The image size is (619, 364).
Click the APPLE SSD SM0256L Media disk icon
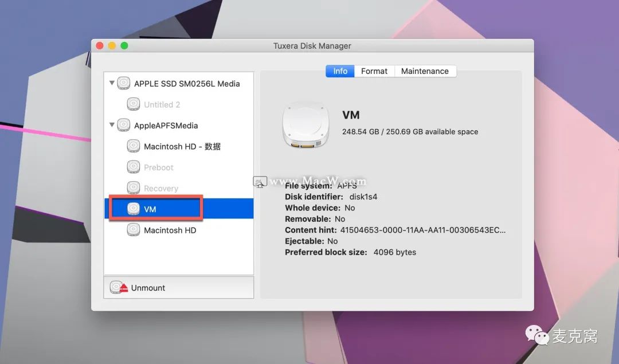[124, 83]
